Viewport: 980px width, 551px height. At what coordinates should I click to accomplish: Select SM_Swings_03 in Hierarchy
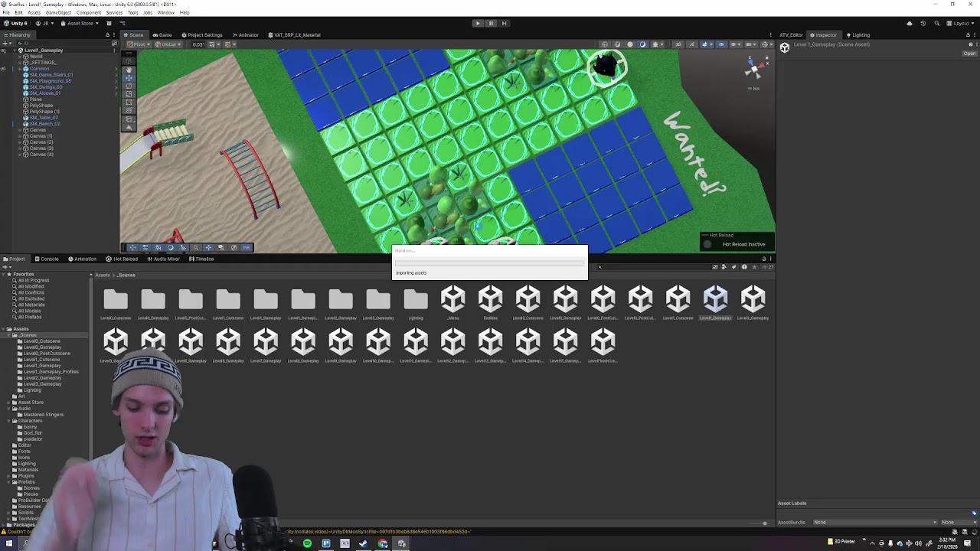(x=46, y=87)
